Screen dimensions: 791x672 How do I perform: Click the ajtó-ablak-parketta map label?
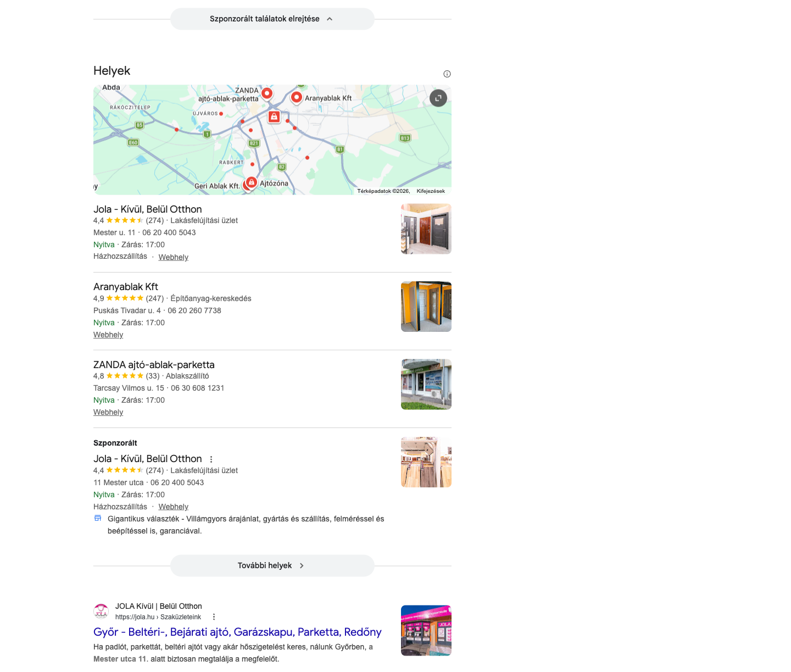tap(228, 99)
